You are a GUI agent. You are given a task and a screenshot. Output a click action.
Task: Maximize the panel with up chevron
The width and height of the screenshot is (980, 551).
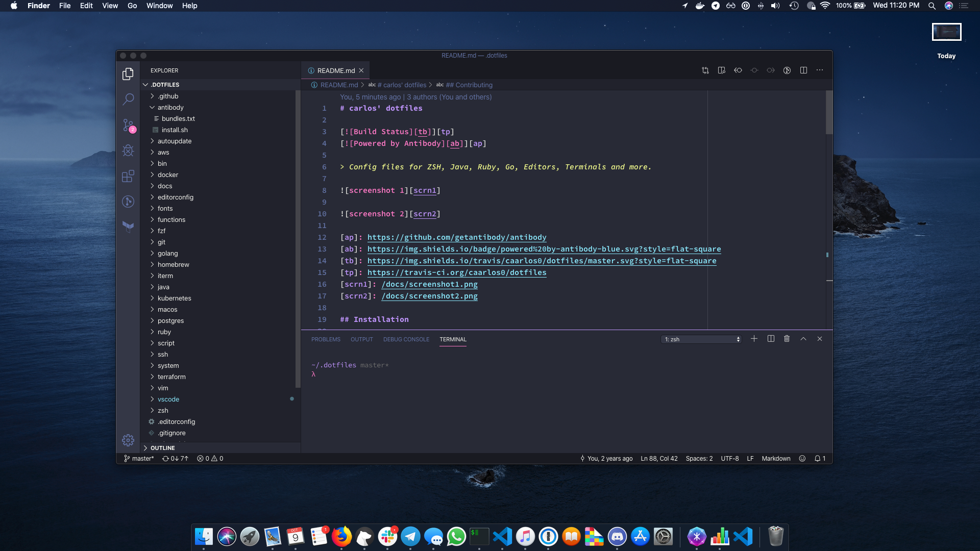[803, 339]
